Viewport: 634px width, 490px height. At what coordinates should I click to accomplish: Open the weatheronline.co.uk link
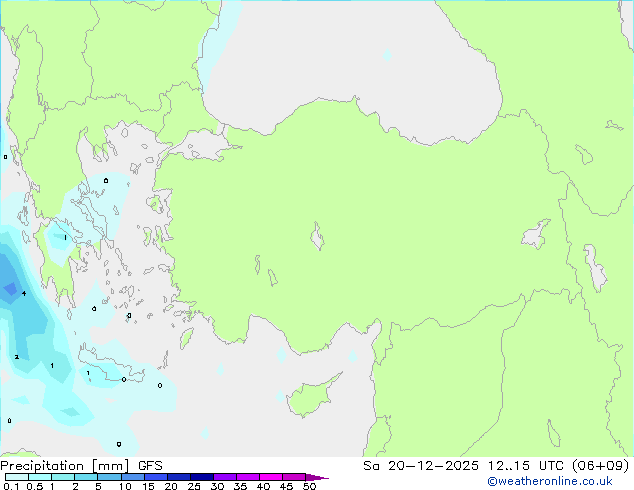[549, 481]
